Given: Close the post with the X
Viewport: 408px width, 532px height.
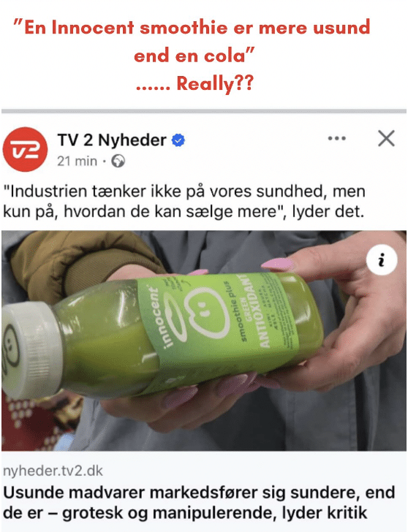Looking at the screenshot, I should [x=386, y=138].
